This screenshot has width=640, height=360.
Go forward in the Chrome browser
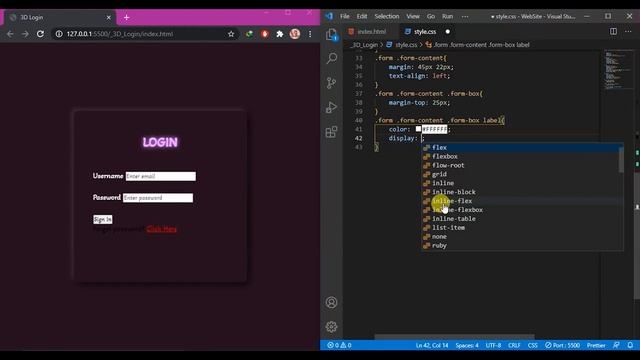pos(25,34)
